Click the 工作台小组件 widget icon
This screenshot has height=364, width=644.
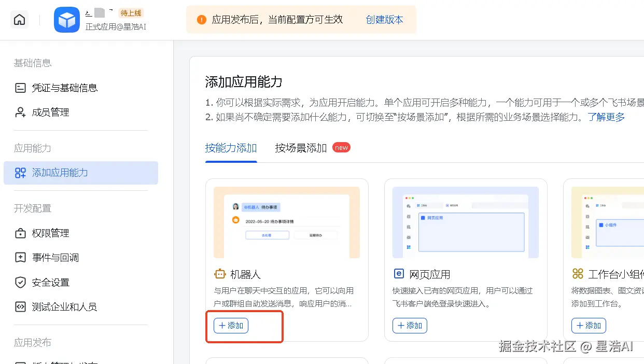coord(578,274)
